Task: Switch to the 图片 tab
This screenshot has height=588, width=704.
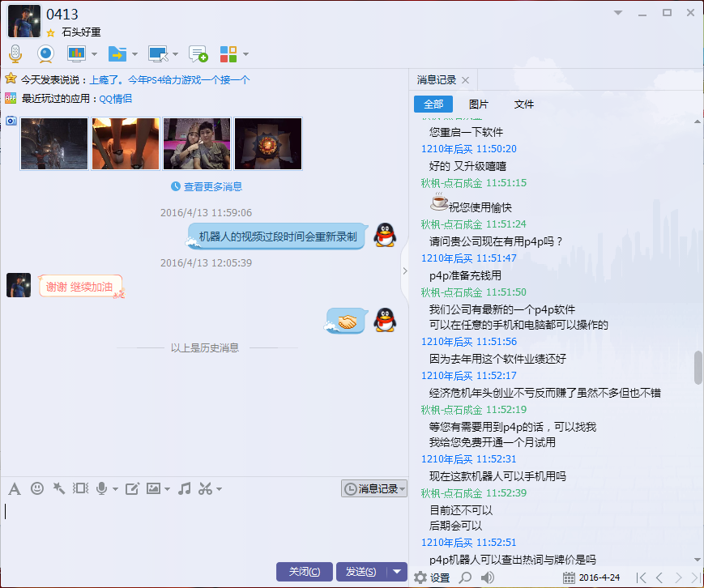Action: coord(479,104)
